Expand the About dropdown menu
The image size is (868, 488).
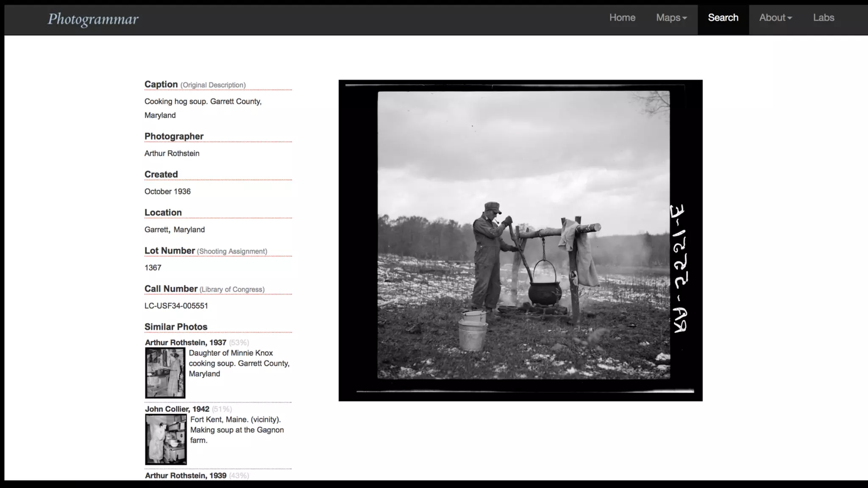tap(775, 18)
